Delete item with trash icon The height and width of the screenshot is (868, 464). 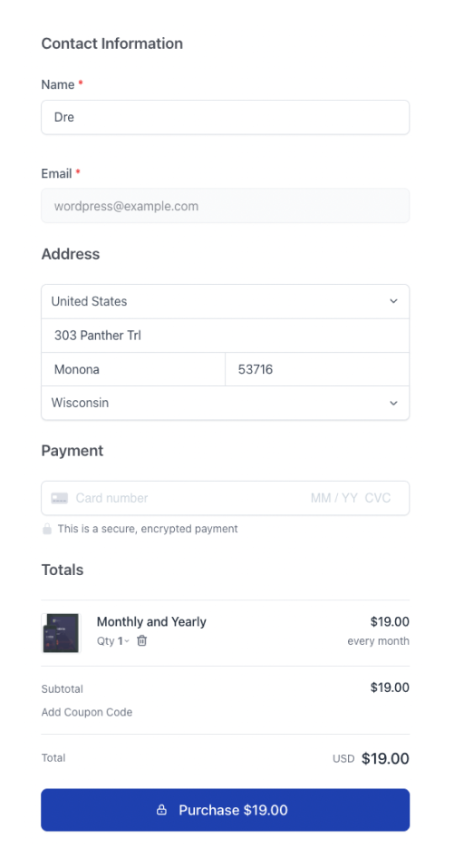click(x=142, y=640)
